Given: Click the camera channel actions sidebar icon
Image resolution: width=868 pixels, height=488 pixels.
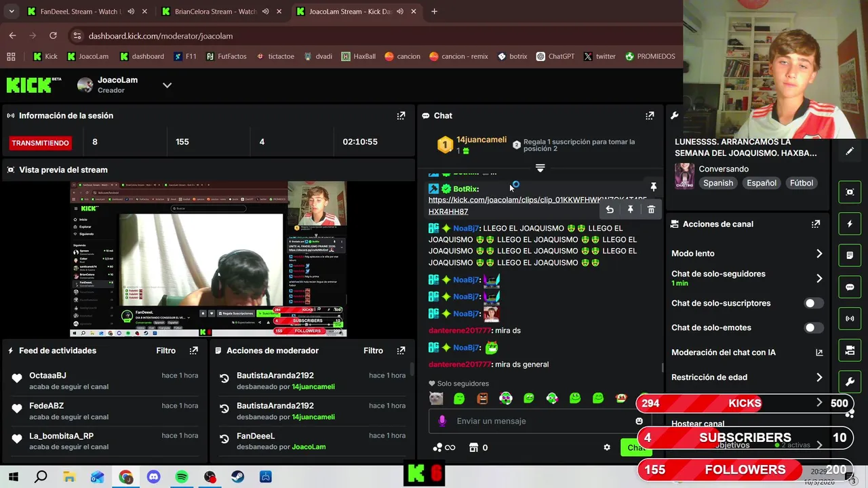Looking at the screenshot, I should point(850,350).
